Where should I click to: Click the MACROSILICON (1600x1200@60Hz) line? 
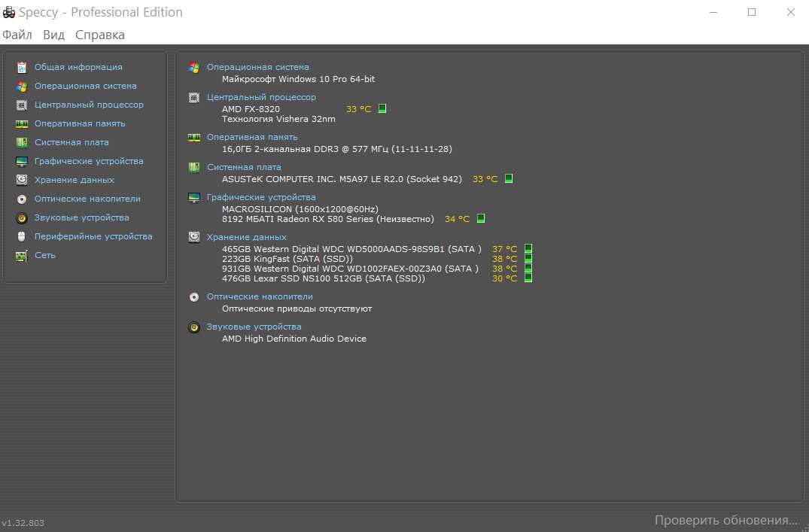(x=300, y=209)
